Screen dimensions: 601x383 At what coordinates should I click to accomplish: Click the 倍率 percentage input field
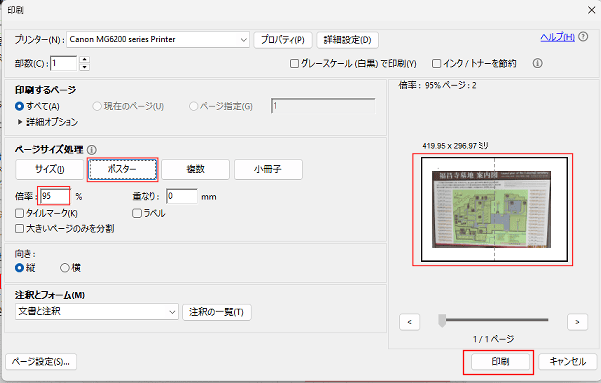[x=55, y=196]
